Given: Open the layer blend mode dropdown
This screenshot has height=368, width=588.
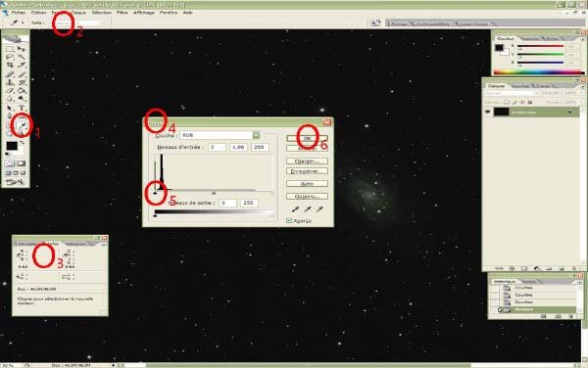Looking at the screenshot, I should click(x=512, y=92).
